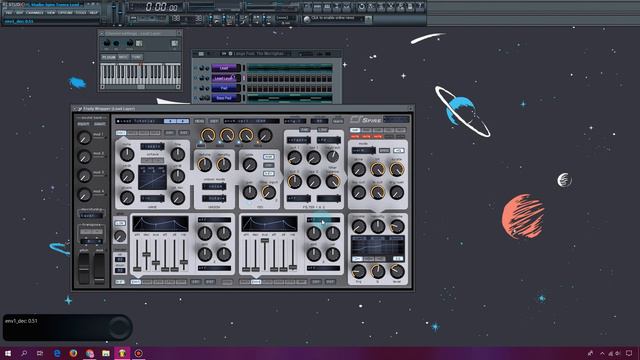
Task: Mute the Bass Pad channel LED
Action: (196, 98)
